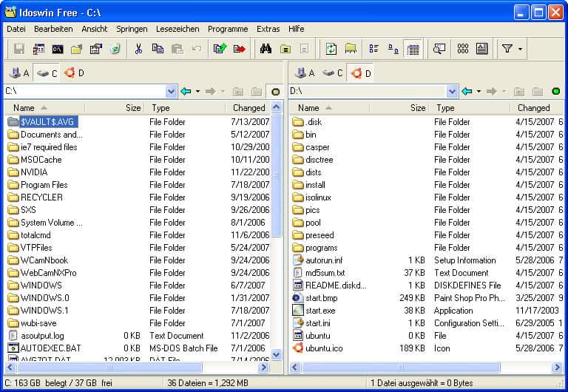The width and height of the screenshot is (568, 392).
Task: Click the filter funnel icon
Action: tap(507, 49)
